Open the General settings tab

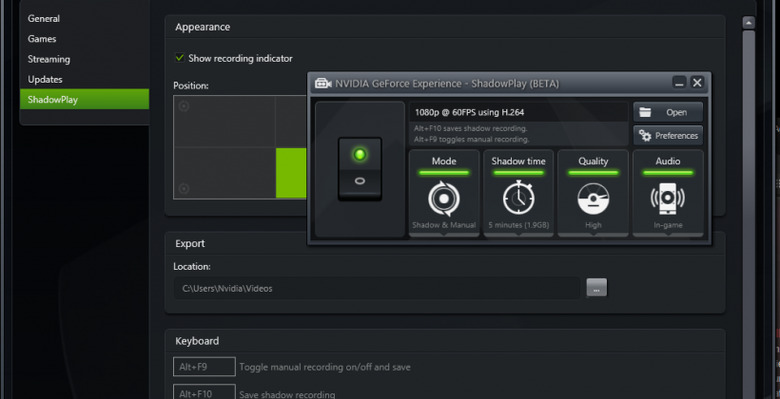(44, 18)
